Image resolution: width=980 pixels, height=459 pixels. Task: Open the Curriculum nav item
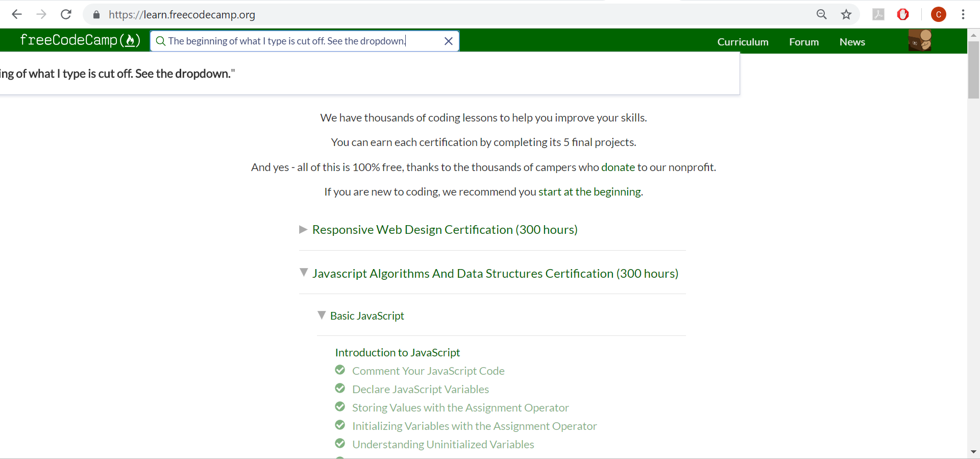(743, 42)
